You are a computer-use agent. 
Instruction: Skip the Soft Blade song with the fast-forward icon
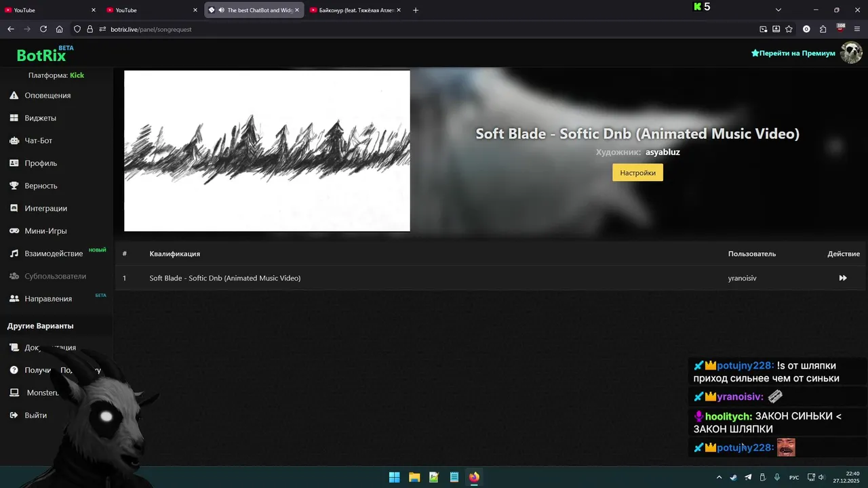(843, 278)
